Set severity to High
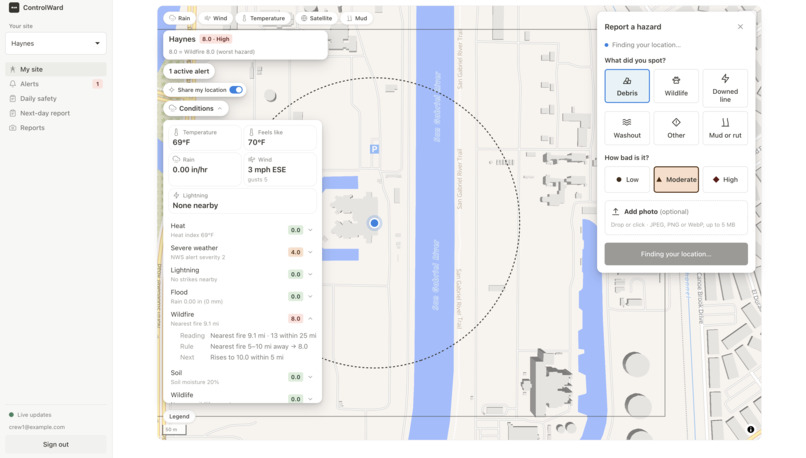 725,179
